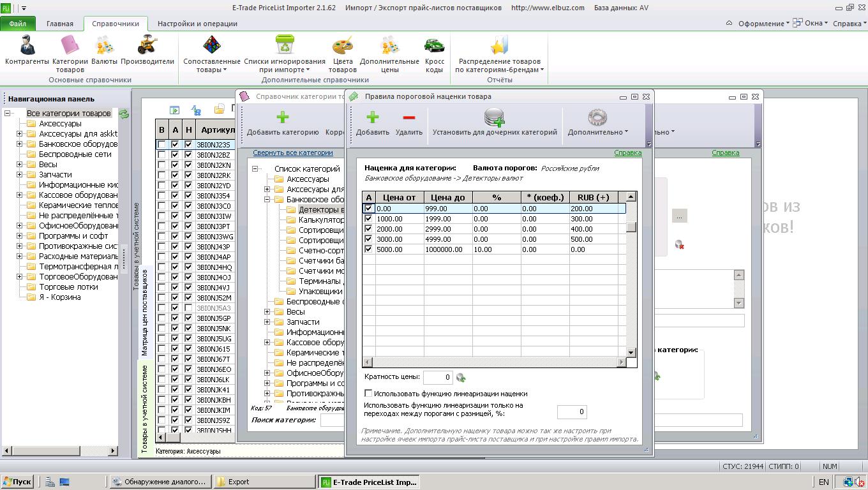Click the RUB (+) column header

[x=594, y=198]
